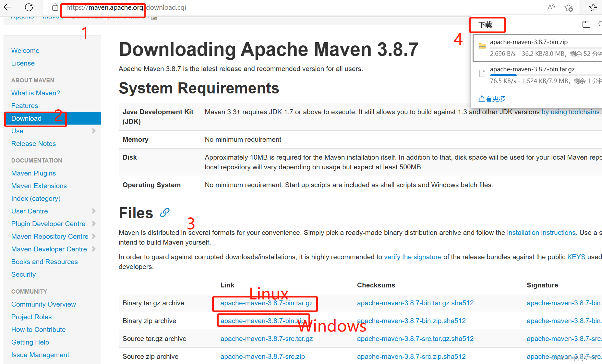Viewport: 602px width, 364px height.
Task: Click the bin.zip download progress bar
Action: tap(546, 48)
